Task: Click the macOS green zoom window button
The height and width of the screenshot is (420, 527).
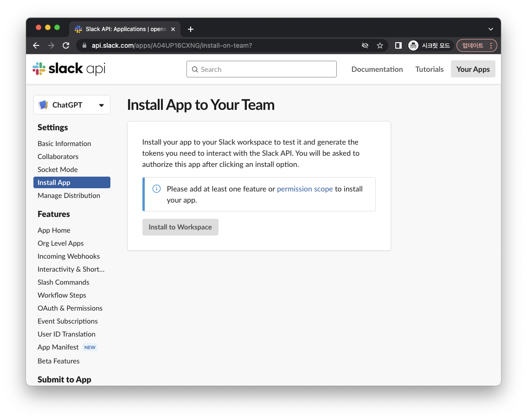Action: click(x=57, y=27)
